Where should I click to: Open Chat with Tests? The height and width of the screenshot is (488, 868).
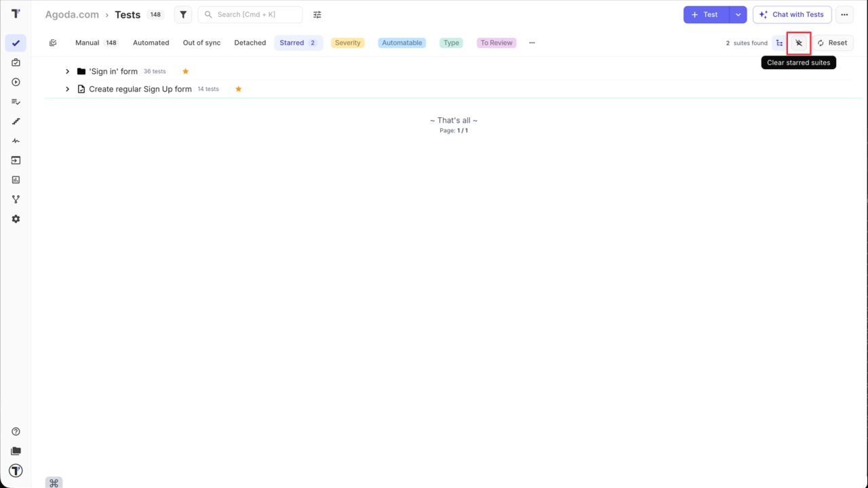point(792,14)
